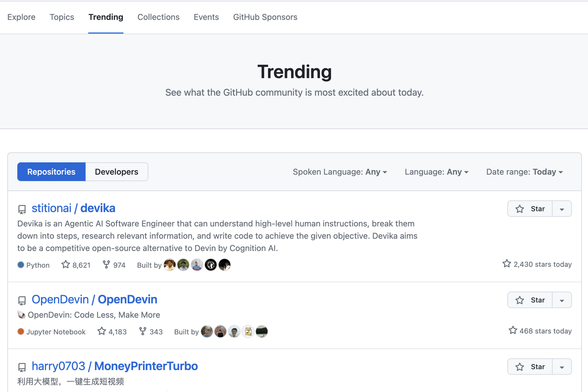Open the stitionai / devika repository link
Screen dimensions: 588x392
[73, 208]
